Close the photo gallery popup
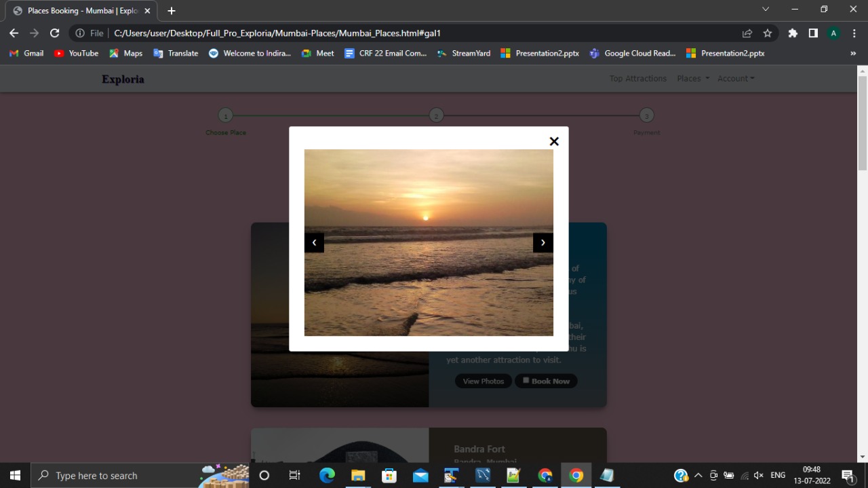The width and height of the screenshot is (868, 488). 554,141
